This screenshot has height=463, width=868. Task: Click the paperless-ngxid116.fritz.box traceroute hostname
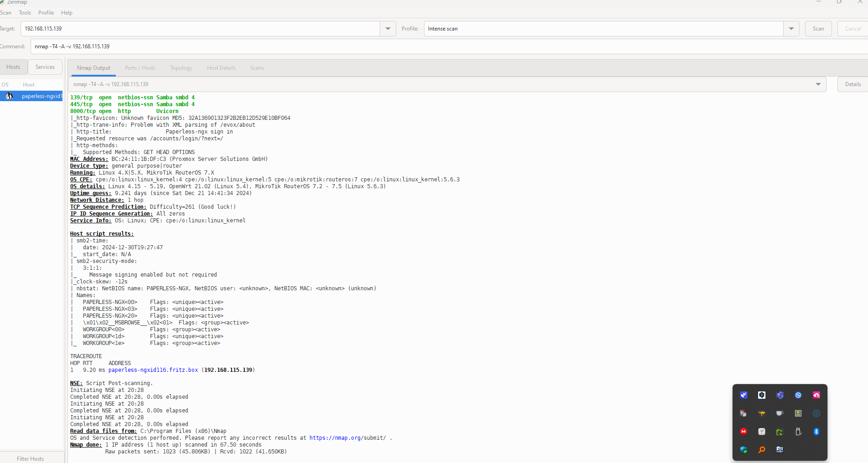[153, 370]
